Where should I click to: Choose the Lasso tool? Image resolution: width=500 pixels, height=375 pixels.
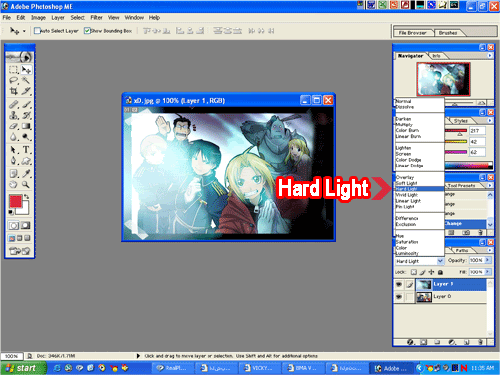pos(14,80)
